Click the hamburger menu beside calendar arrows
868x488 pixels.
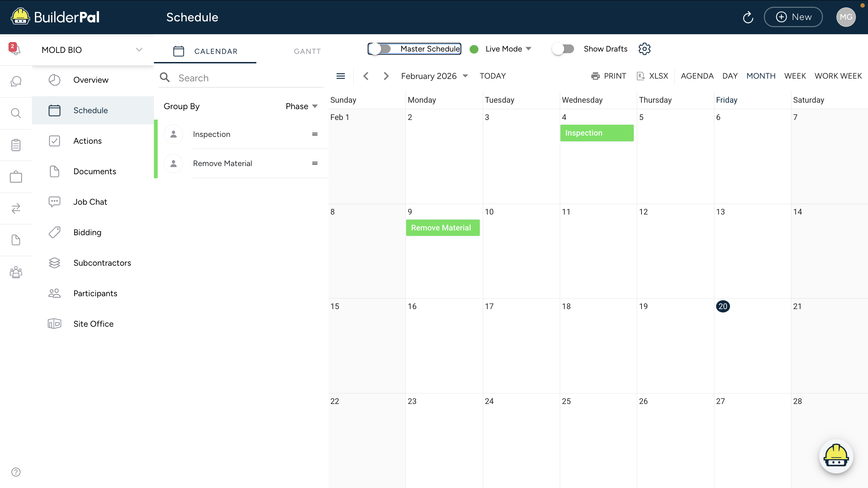click(340, 76)
